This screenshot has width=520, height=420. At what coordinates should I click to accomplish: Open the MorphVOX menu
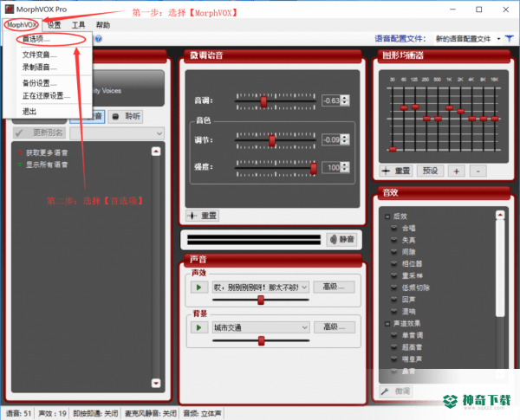(22, 25)
